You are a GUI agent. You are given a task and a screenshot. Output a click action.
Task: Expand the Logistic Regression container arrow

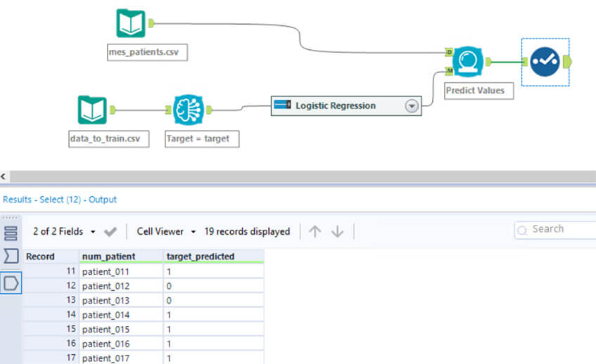point(412,106)
